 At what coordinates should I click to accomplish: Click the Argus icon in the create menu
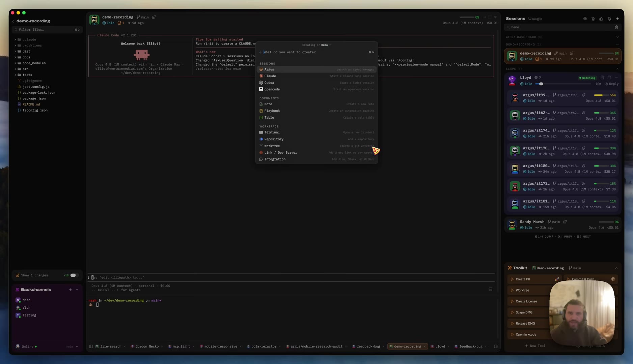click(x=261, y=69)
